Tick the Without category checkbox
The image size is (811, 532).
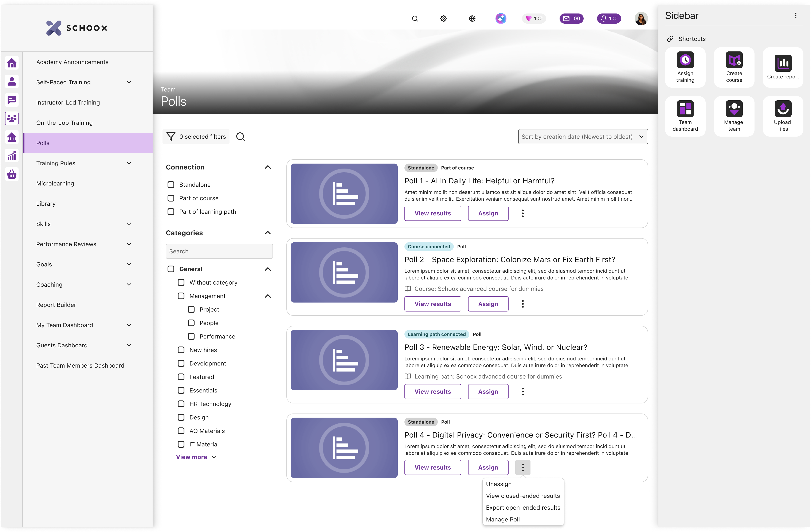(181, 282)
